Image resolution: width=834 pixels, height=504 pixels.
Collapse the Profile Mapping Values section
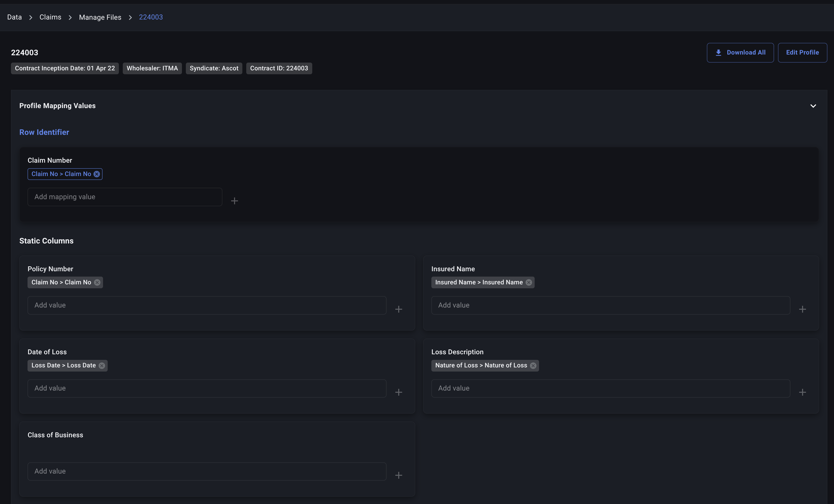(813, 106)
